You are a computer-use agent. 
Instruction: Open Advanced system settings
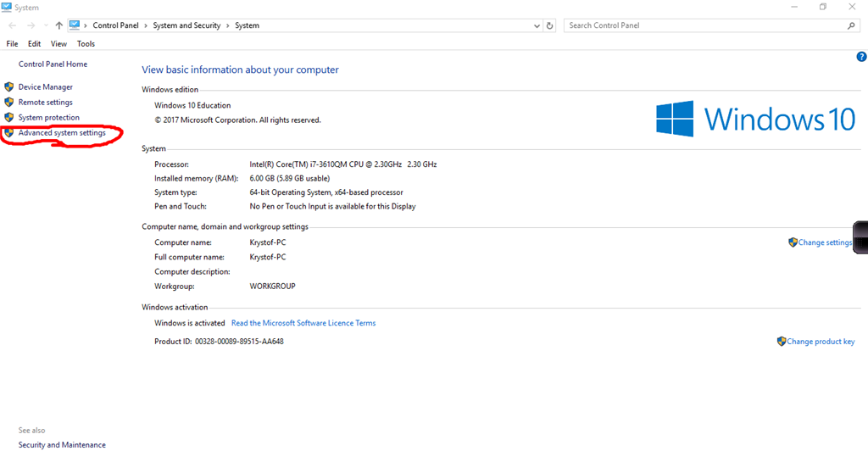point(61,133)
